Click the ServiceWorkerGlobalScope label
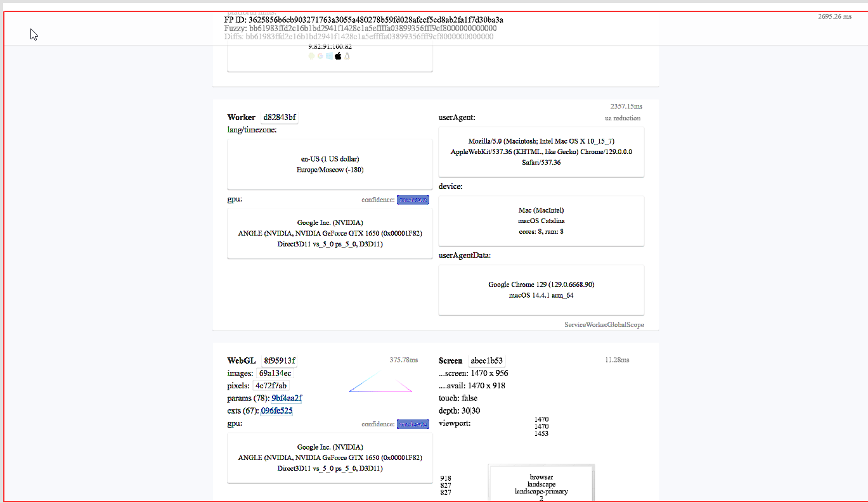Viewport: 868px width, 503px height. (x=604, y=325)
